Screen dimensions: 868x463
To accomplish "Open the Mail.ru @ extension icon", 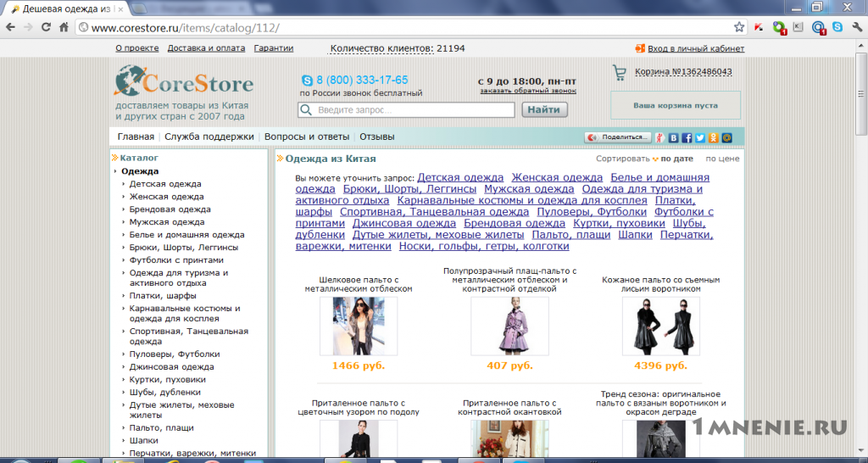I will pyautogui.click(x=818, y=27).
